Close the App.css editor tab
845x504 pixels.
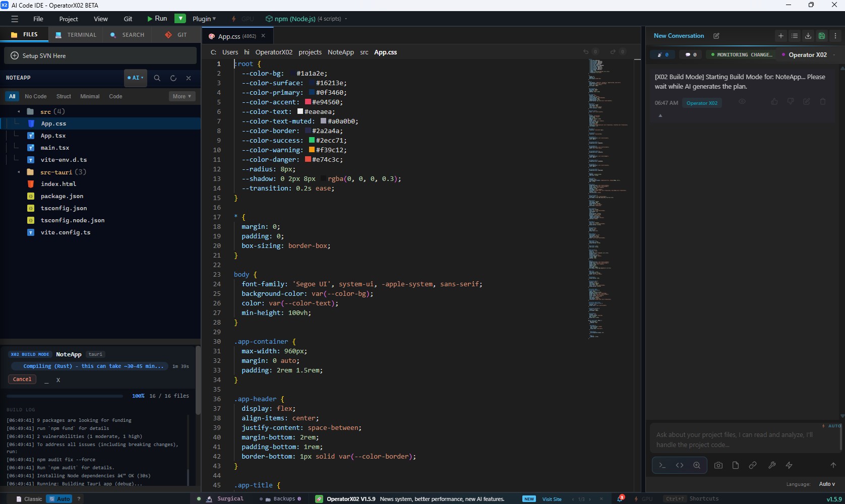[x=263, y=36]
